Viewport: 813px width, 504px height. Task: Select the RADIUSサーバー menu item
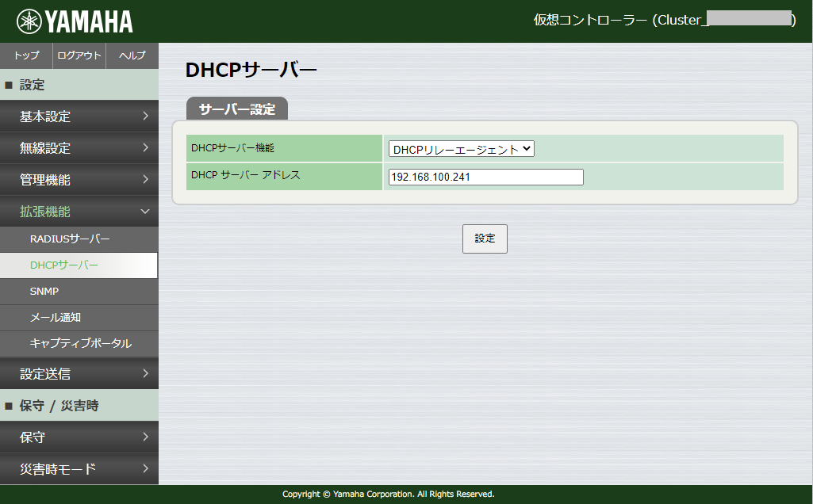(x=79, y=237)
